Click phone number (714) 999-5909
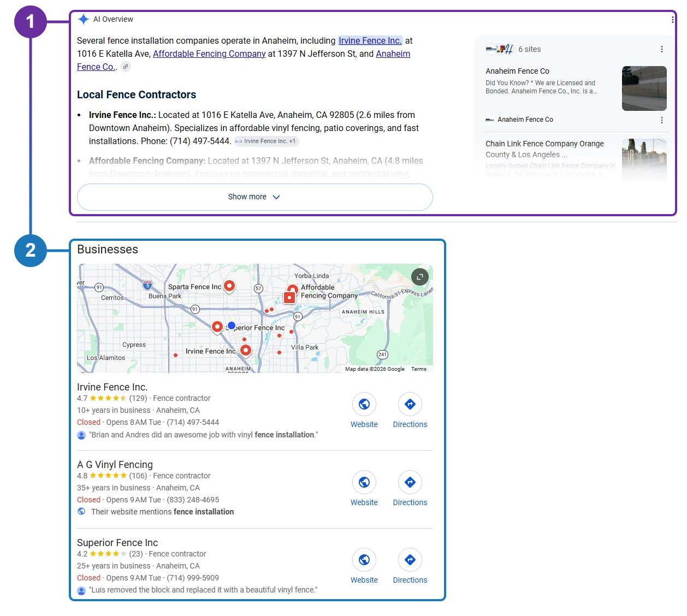Image resolution: width=687 pixels, height=616 pixels. click(193, 578)
